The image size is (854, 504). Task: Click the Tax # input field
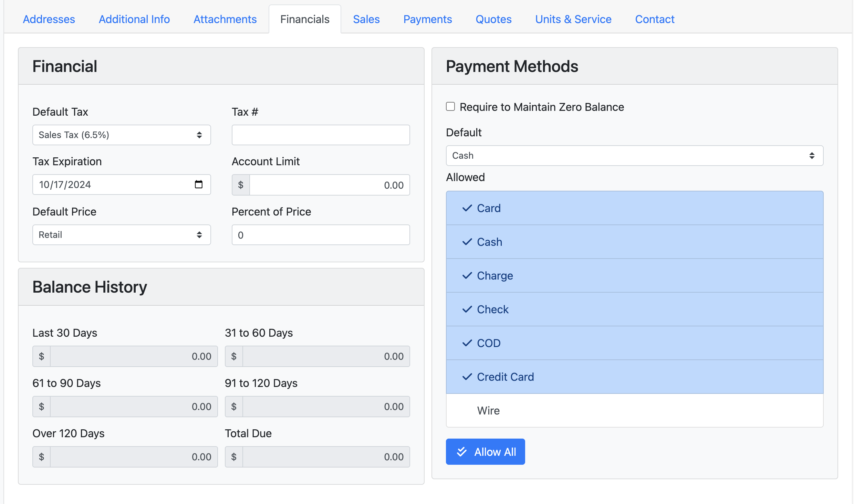click(x=321, y=135)
